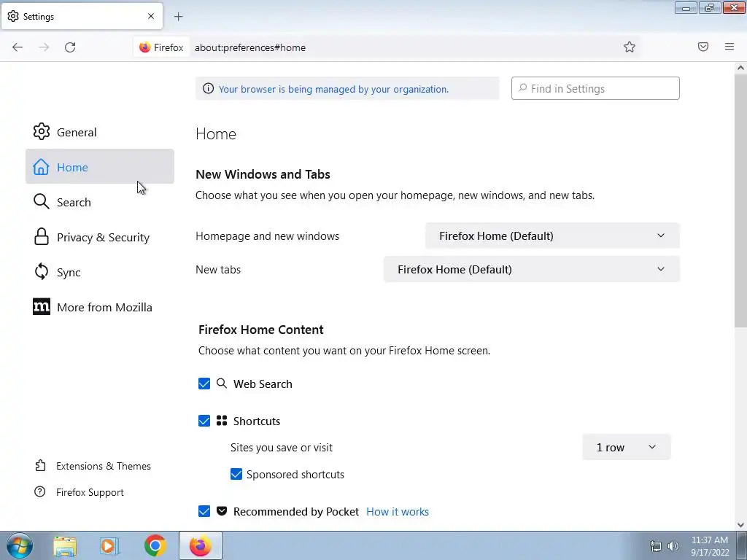Click the Search magnifier icon in sidebar
747x560 pixels.
[x=42, y=201]
